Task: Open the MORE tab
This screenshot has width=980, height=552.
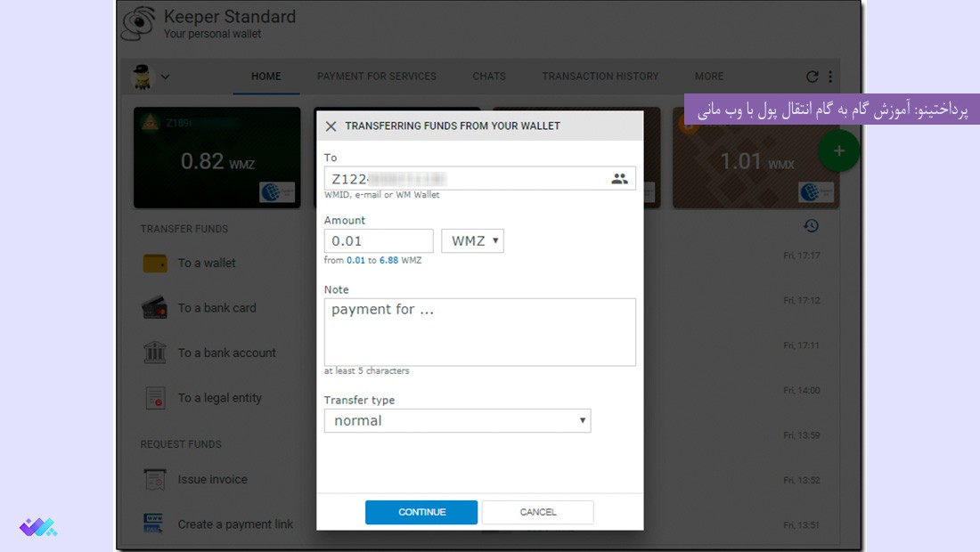Action: [709, 77]
